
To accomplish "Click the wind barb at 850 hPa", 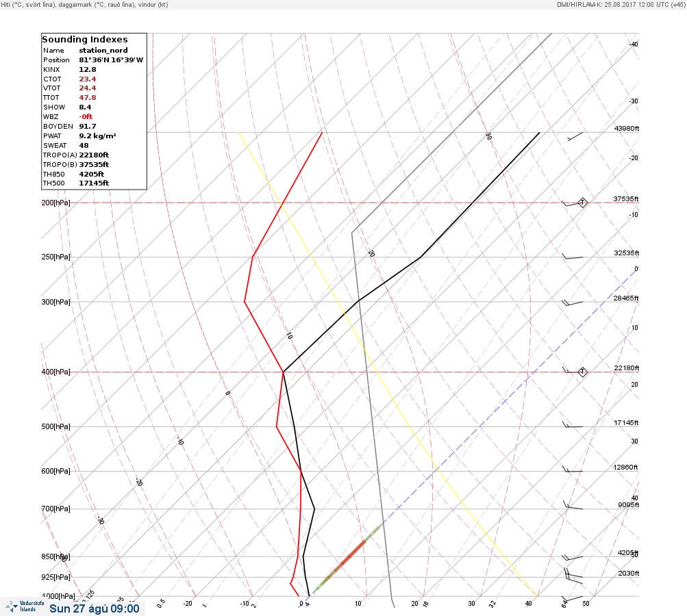I will (x=573, y=558).
